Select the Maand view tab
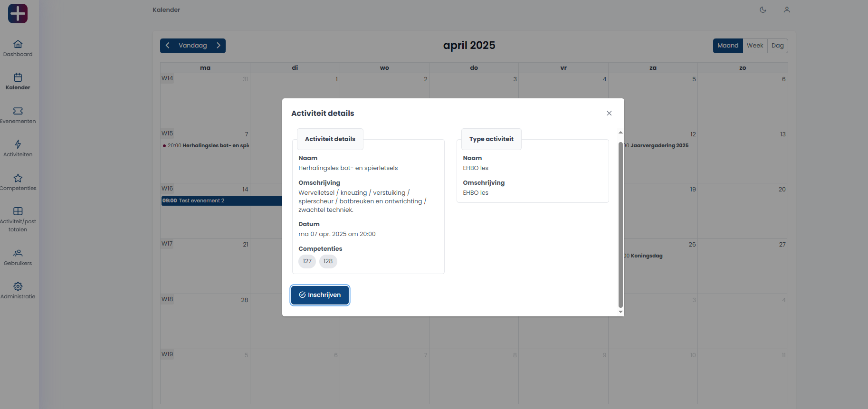The width and height of the screenshot is (868, 409). [x=727, y=46]
